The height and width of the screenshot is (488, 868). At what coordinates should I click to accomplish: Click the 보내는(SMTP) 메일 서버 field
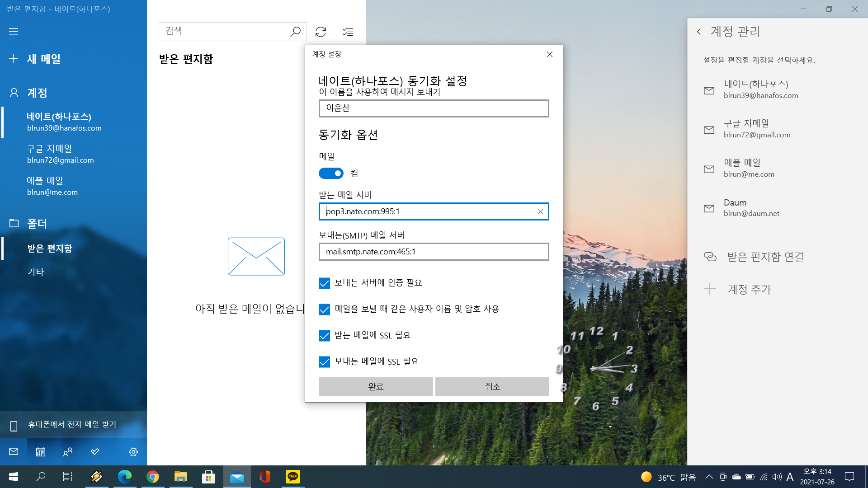pyautogui.click(x=434, y=252)
